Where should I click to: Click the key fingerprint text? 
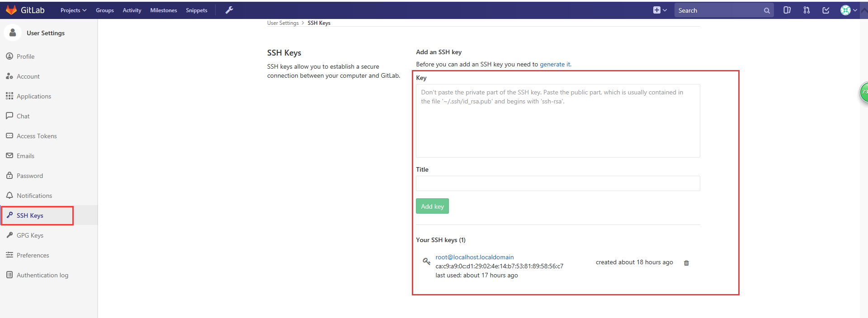tap(500, 266)
